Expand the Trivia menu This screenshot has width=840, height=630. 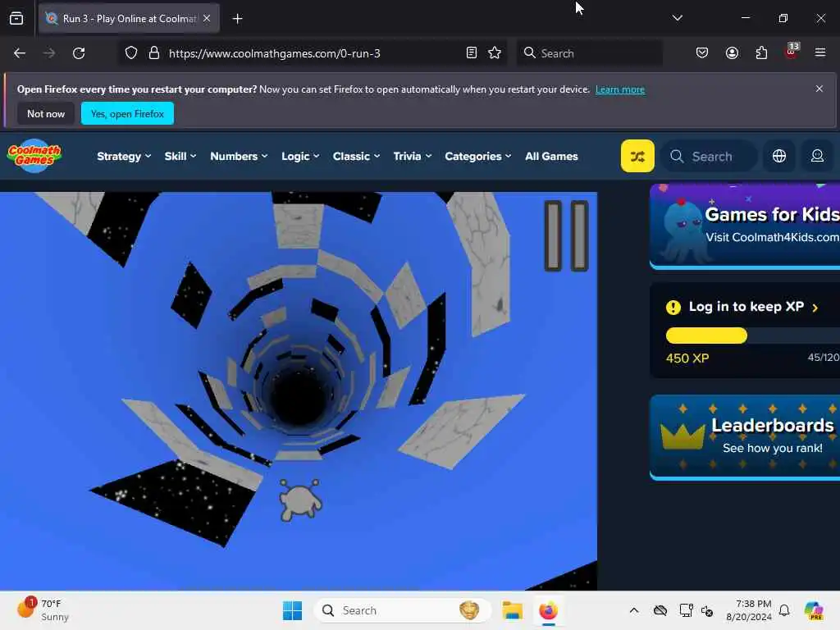point(412,157)
